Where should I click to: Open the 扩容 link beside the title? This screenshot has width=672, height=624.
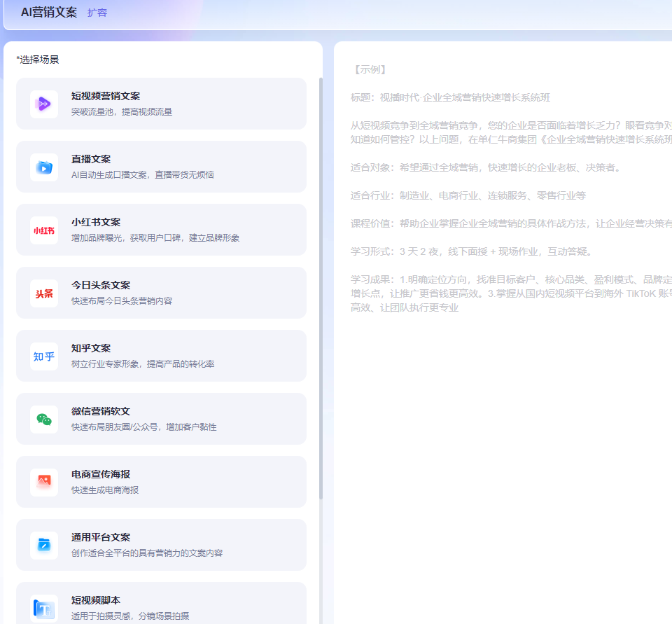coord(97,13)
